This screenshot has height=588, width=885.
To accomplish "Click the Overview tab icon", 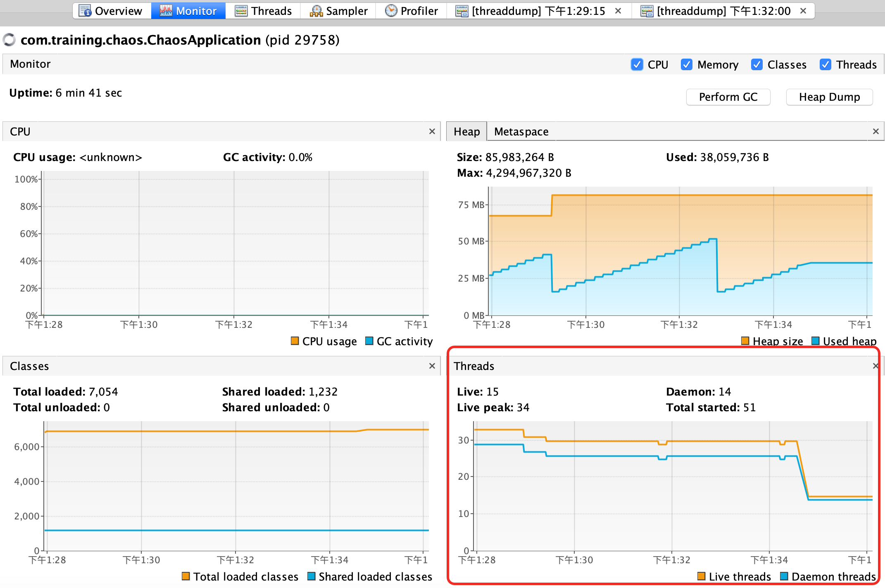I will [x=85, y=11].
